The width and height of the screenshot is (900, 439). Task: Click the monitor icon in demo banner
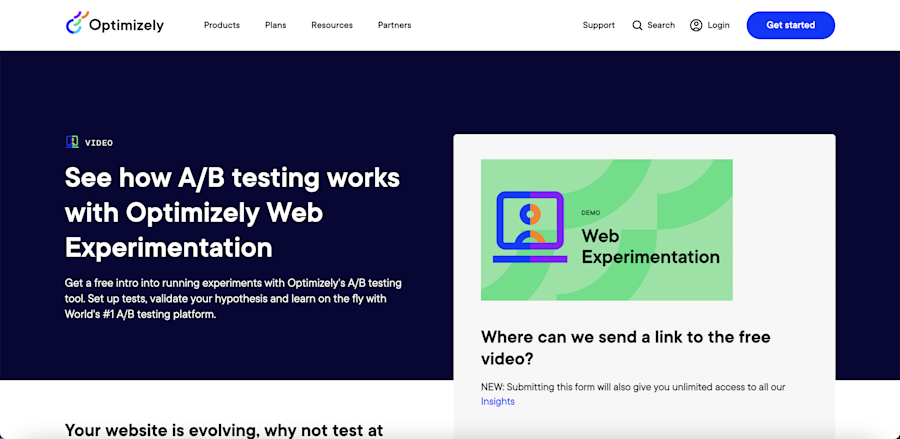tap(530, 227)
